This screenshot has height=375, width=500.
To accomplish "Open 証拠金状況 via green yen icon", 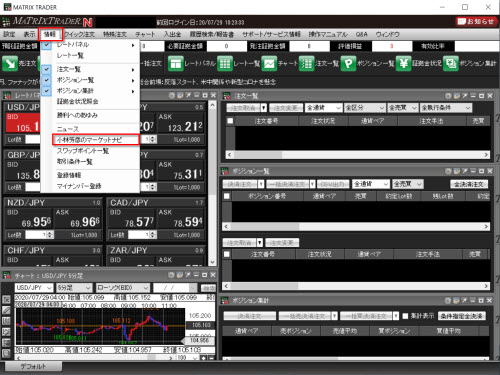I will pyautogui.click(x=404, y=63).
